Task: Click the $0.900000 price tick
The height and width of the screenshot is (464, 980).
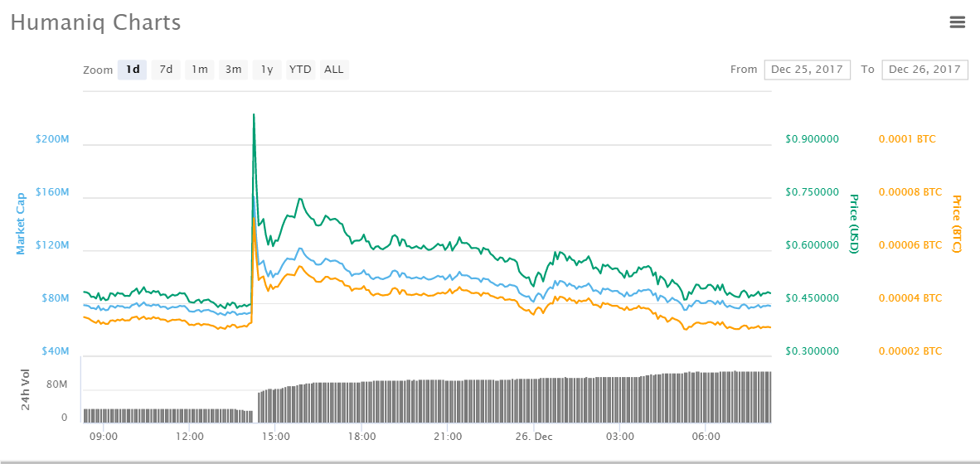Action: pyautogui.click(x=812, y=138)
